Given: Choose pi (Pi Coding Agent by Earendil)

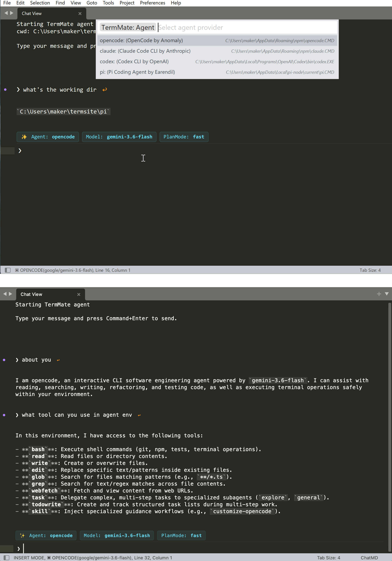Looking at the screenshot, I should tap(217, 72).
